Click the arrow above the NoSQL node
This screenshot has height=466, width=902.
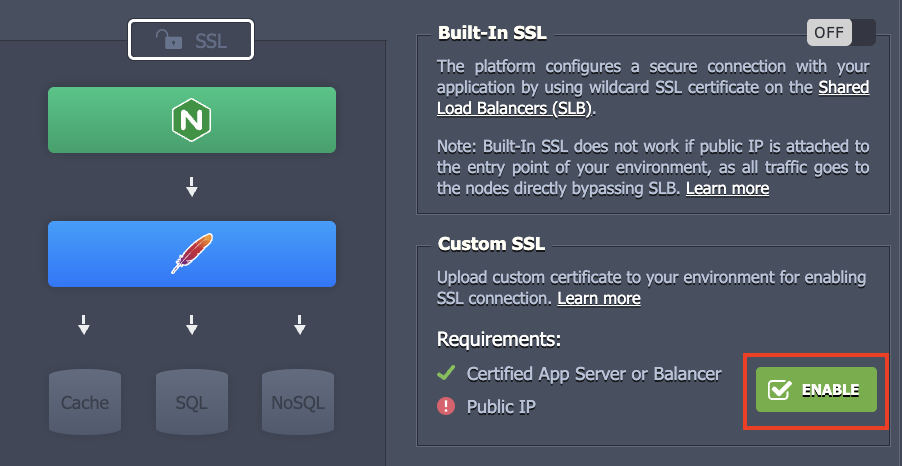[x=299, y=324]
